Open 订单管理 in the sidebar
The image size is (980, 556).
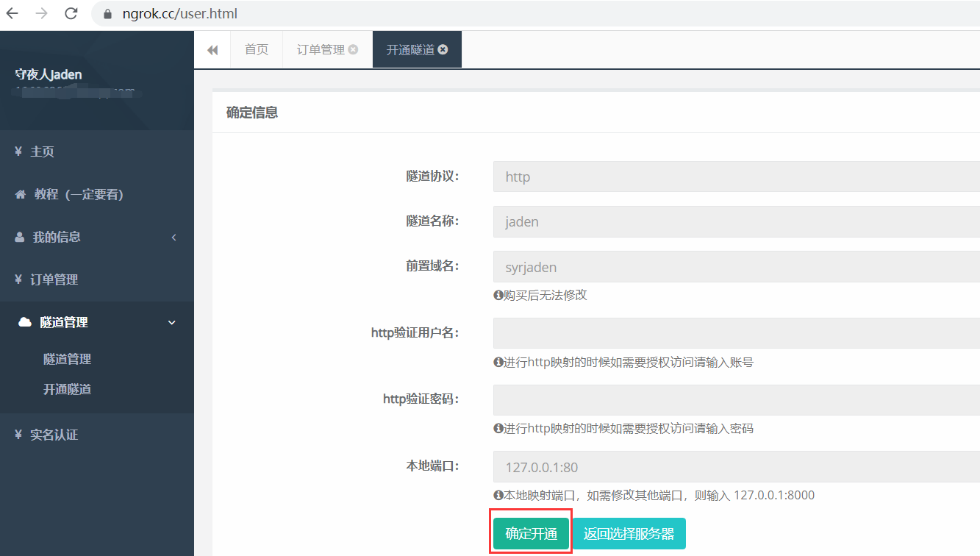click(54, 279)
